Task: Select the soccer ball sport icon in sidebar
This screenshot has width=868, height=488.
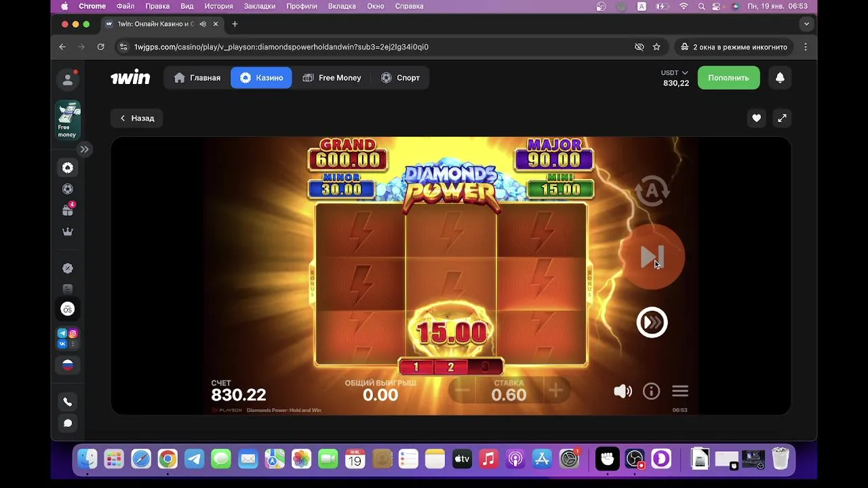Action: [x=68, y=189]
